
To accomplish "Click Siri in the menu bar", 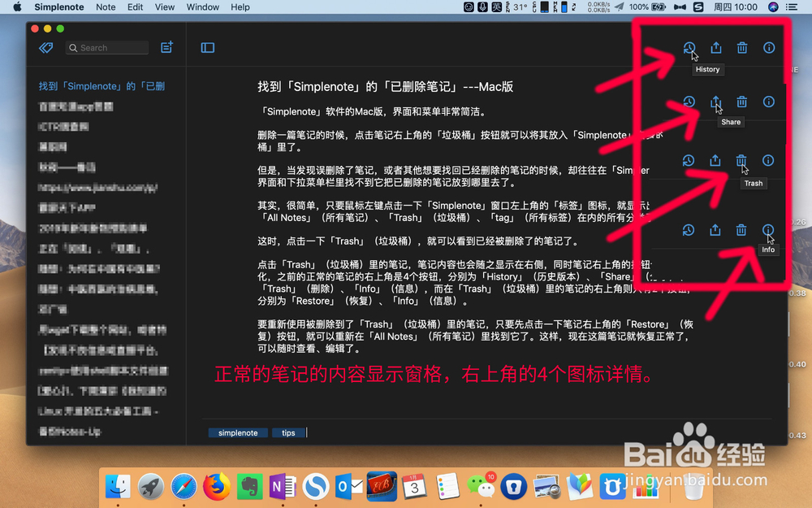I will (x=773, y=7).
